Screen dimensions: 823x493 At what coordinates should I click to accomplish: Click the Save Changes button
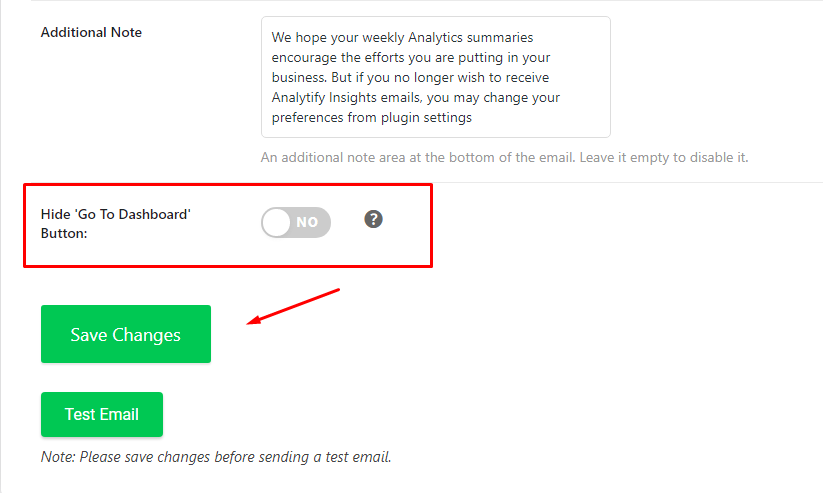(126, 334)
